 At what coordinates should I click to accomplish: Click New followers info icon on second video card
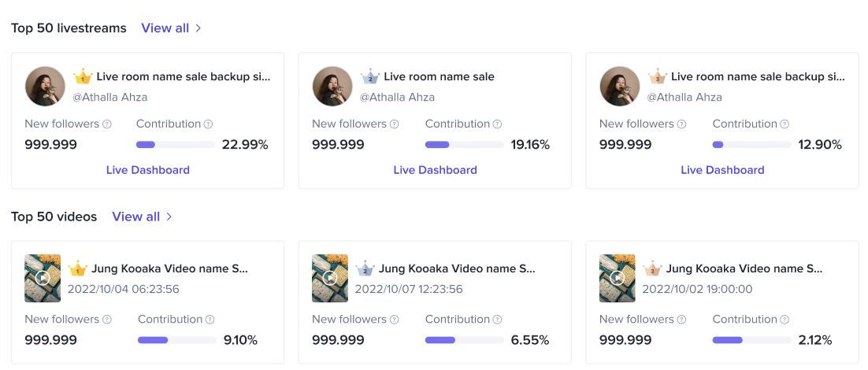click(x=395, y=320)
